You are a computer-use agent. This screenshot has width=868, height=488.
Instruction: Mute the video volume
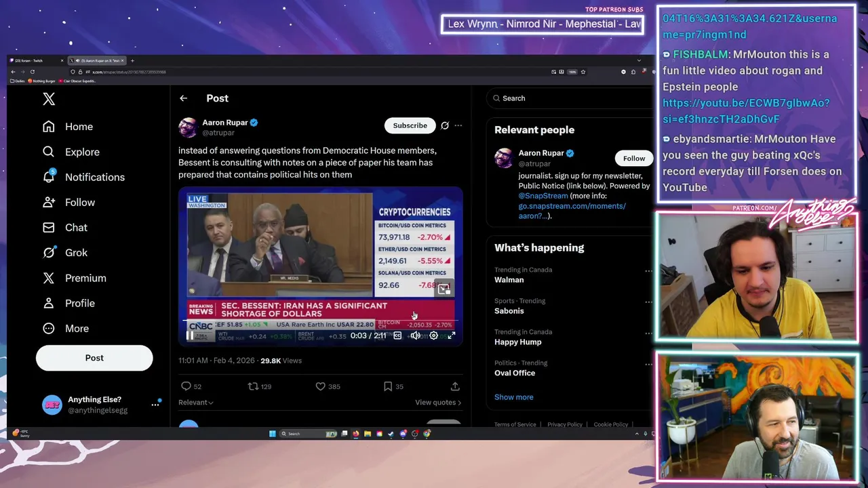click(x=415, y=335)
